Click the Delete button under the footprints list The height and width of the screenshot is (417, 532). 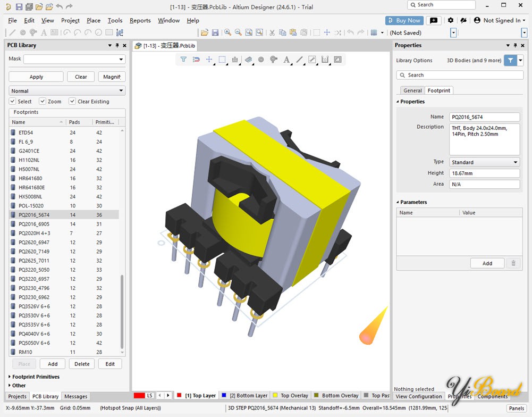(x=82, y=364)
